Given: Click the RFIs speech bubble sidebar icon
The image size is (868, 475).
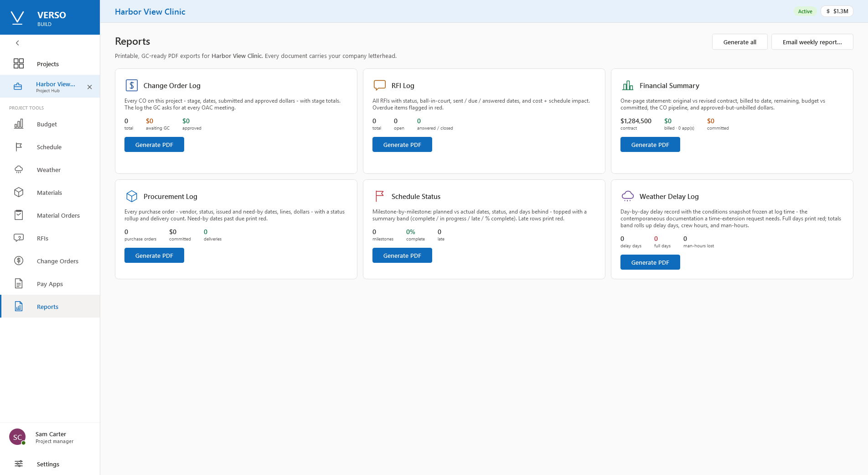Looking at the screenshot, I should [19, 238].
